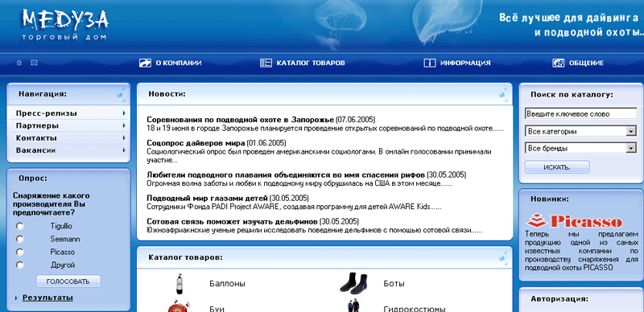
Task: Click the chat icon beside ОБЩЕНИЕ
Action: [558, 63]
